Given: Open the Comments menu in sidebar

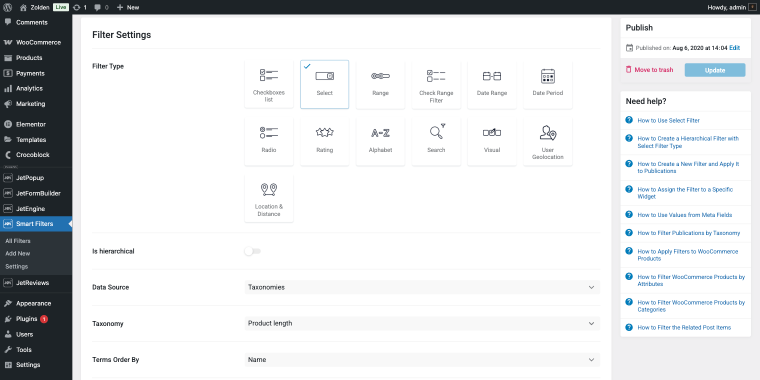Looking at the screenshot, I should [36, 22].
